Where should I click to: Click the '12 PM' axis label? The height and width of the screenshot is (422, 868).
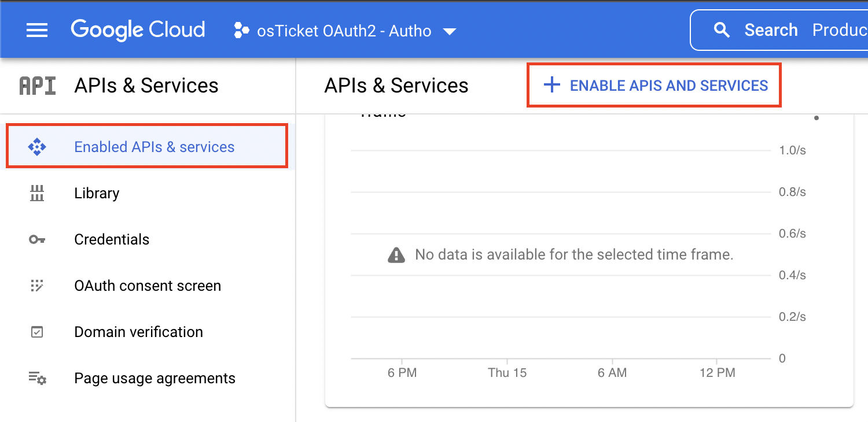pos(718,373)
